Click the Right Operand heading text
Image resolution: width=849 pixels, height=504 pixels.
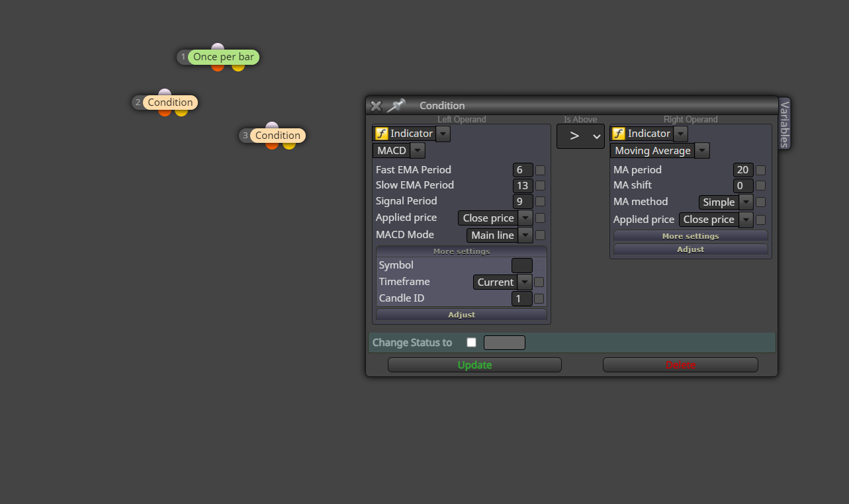point(690,120)
